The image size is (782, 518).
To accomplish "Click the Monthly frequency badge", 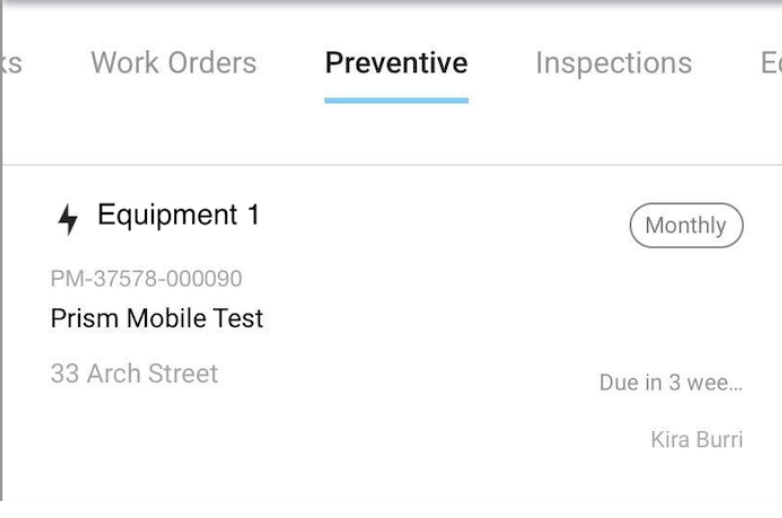I will 686,226.
